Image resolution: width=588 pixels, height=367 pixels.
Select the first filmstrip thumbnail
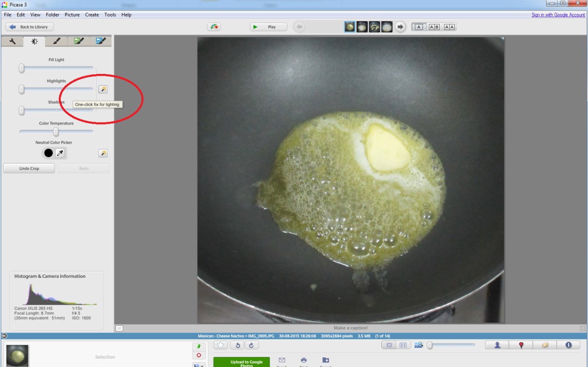(x=350, y=27)
